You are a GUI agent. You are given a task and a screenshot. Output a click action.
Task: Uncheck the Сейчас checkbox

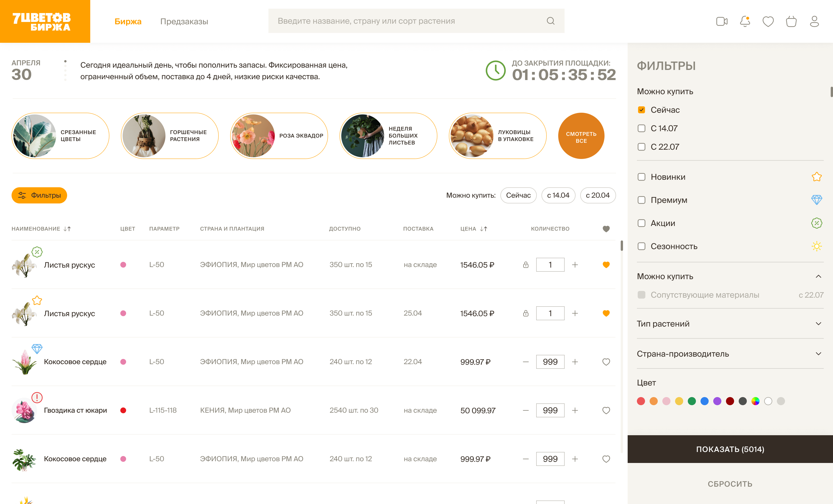641,110
